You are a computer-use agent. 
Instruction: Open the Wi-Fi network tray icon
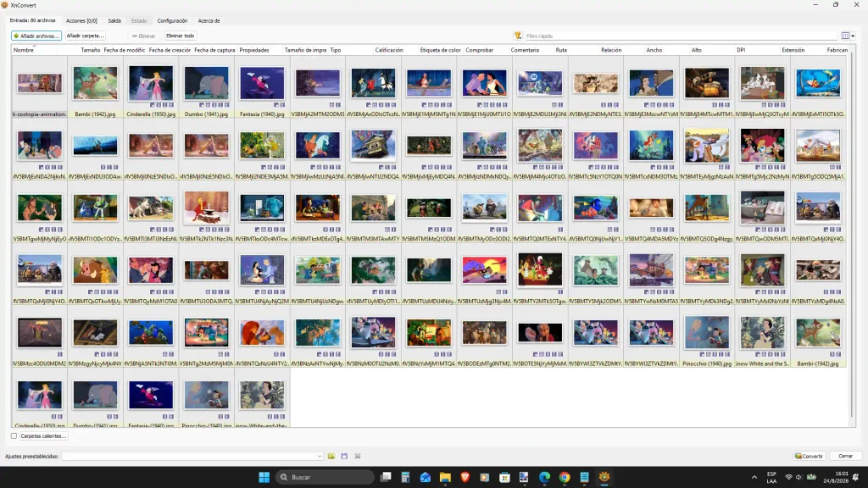pos(788,477)
